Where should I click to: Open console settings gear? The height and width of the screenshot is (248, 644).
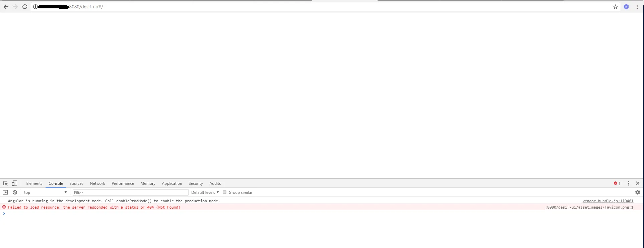pos(637,193)
